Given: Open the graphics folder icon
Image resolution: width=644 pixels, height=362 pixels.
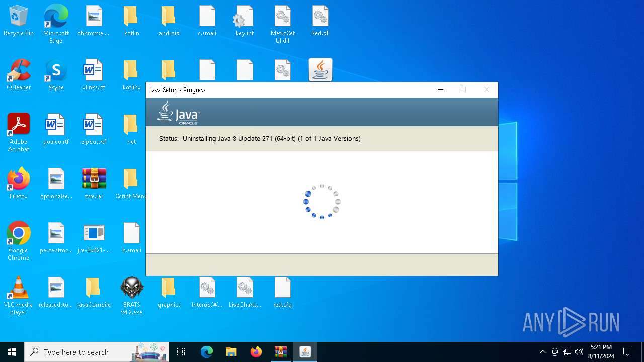Looking at the screenshot, I should pyautogui.click(x=169, y=292).
